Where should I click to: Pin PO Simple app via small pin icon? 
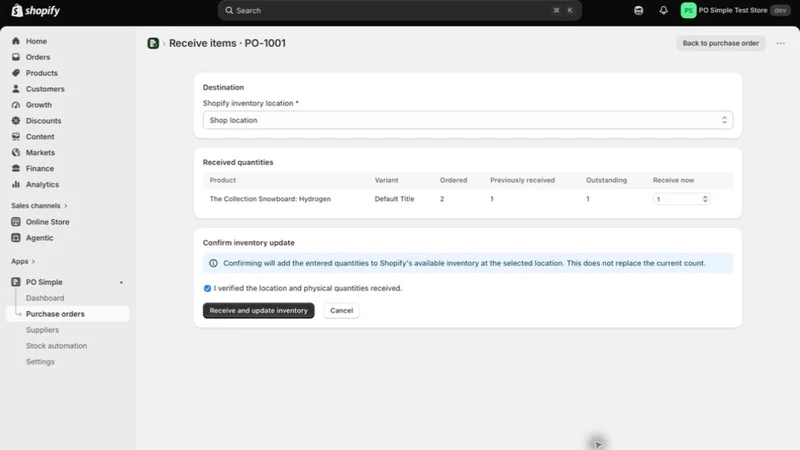pos(121,282)
